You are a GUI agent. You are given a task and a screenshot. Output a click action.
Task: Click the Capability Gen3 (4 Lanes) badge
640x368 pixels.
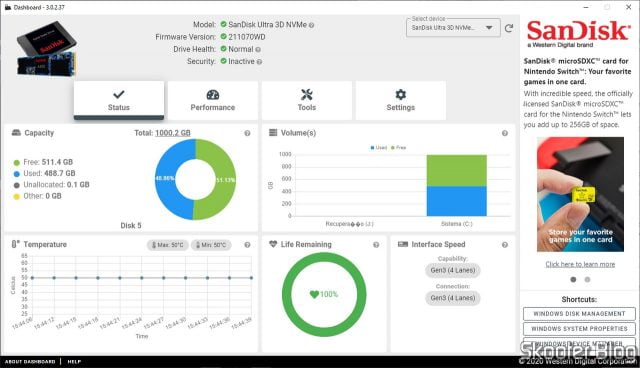(453, 270)
